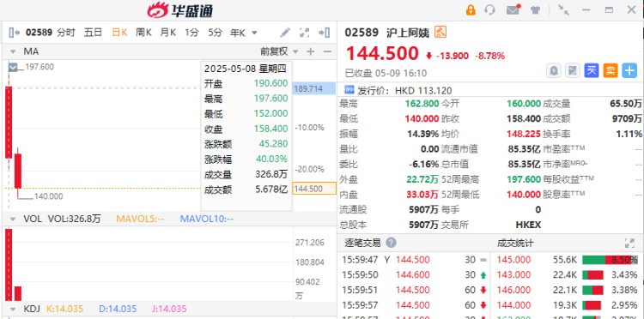Click the large 144.500 last price

point(382,54)
